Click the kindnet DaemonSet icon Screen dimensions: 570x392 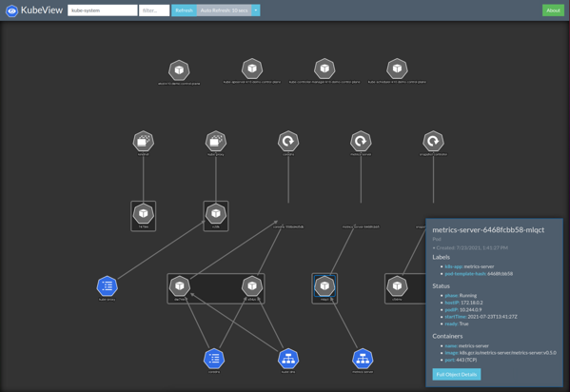144,141
